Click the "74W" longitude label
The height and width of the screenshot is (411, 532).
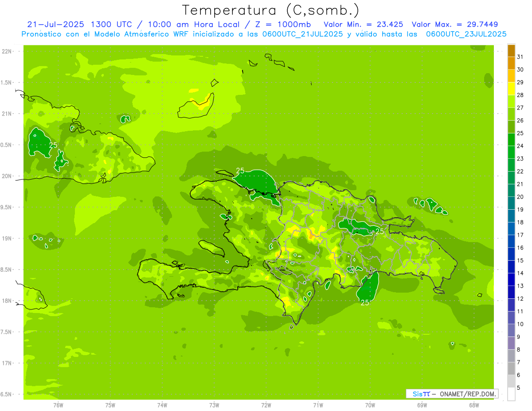pyautogui.click(x=162, y=405)
